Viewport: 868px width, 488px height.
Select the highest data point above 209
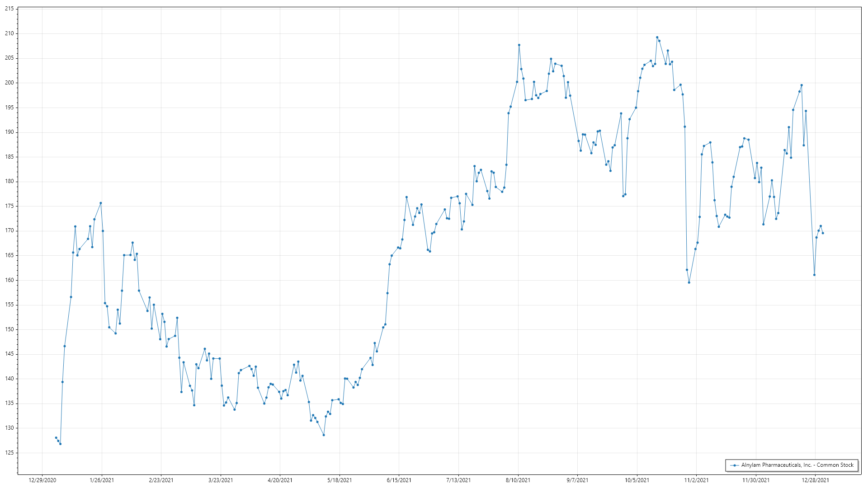pos(657,38)
